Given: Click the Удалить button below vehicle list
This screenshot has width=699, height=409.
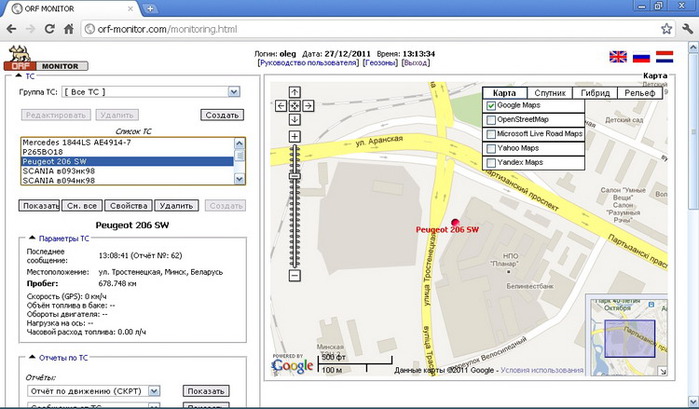Looking at the screenshot, I should tap(176, 206).
